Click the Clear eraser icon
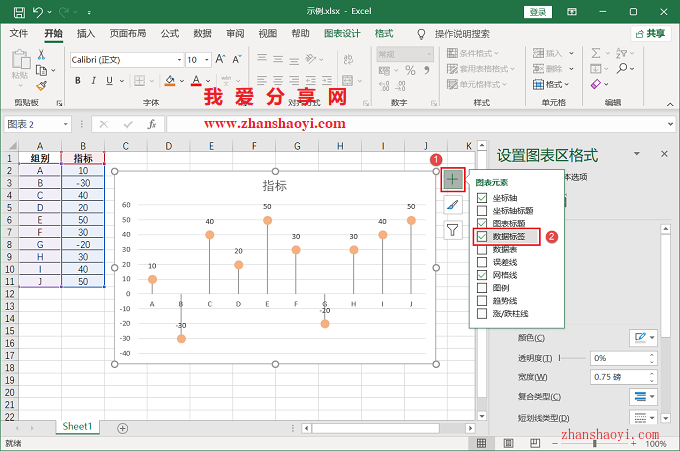The width and height of the screenshot is (680, 451). (596, 84)
